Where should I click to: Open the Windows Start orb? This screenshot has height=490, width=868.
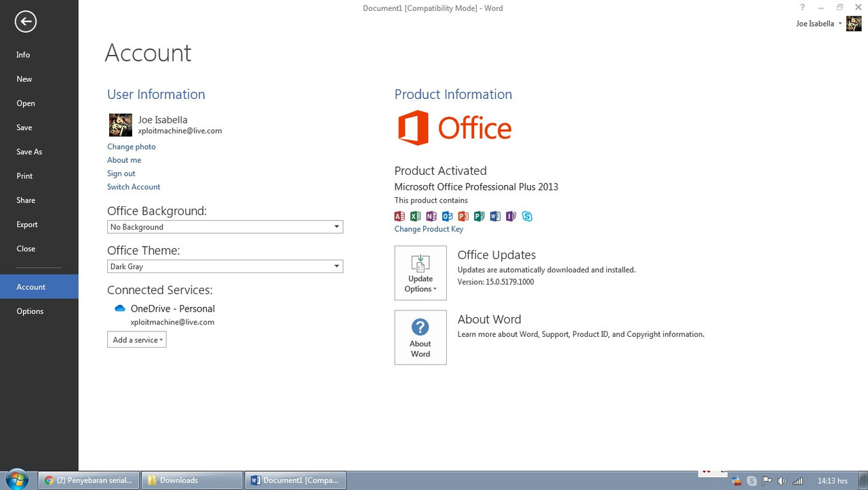pyautogui.click(x=17, y=481)
